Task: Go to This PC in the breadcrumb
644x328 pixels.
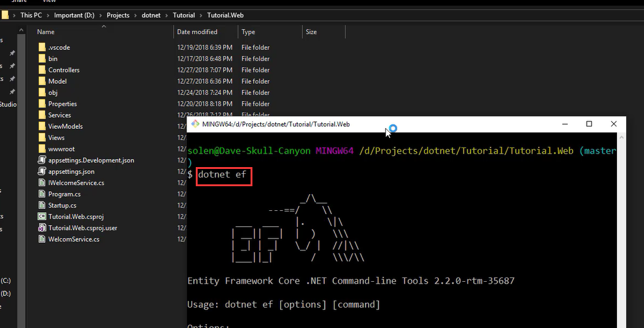Action: click(x=31, y=15)
